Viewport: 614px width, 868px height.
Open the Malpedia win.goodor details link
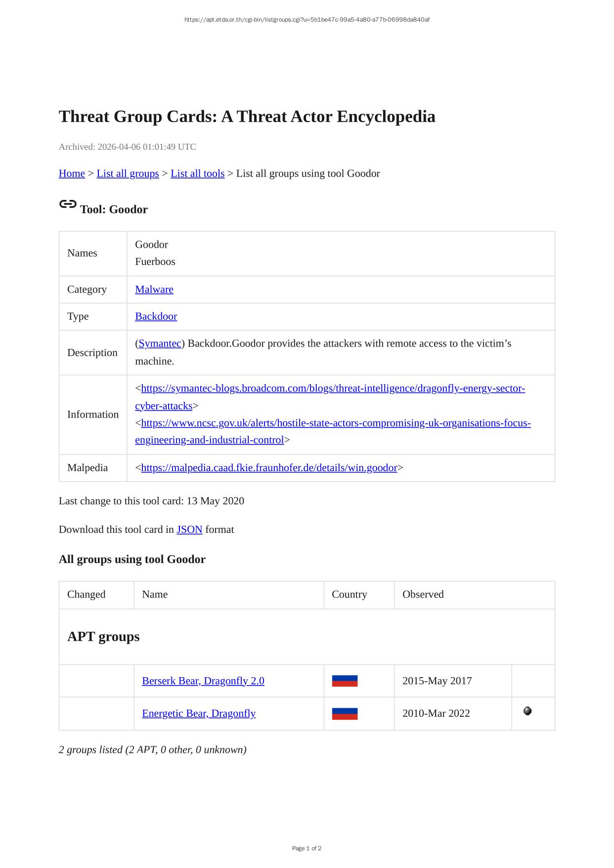point(269,468)
